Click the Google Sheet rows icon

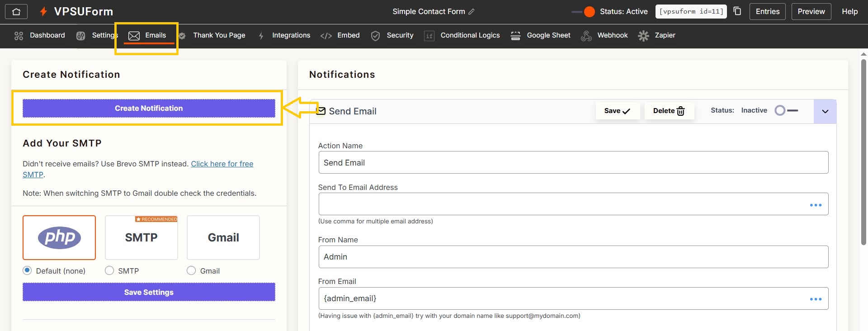[515, 36]
